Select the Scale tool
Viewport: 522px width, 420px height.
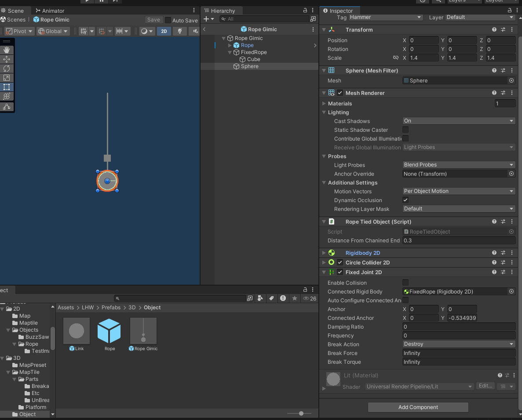(x=7, y=78)
